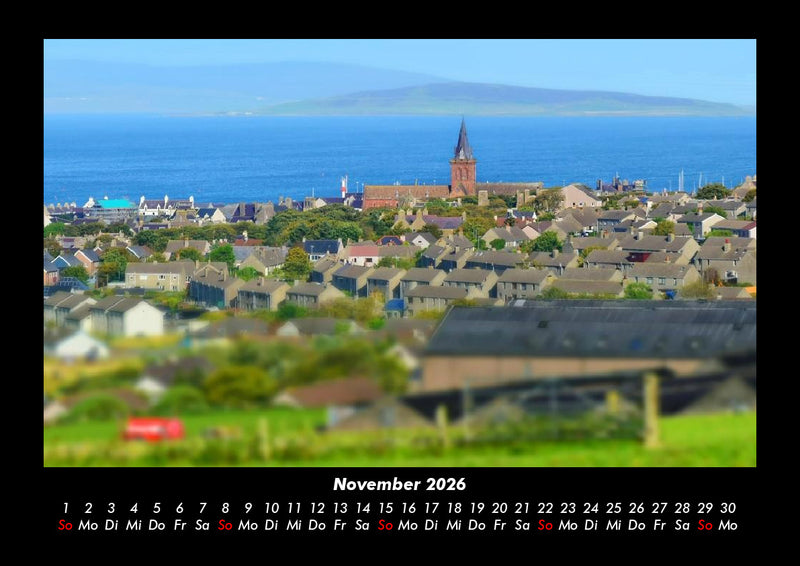This screenshot has height=566, width=800.
Task: Choose date 5 in the calendar
Action: pyautogui.click(x=157, y=508)
